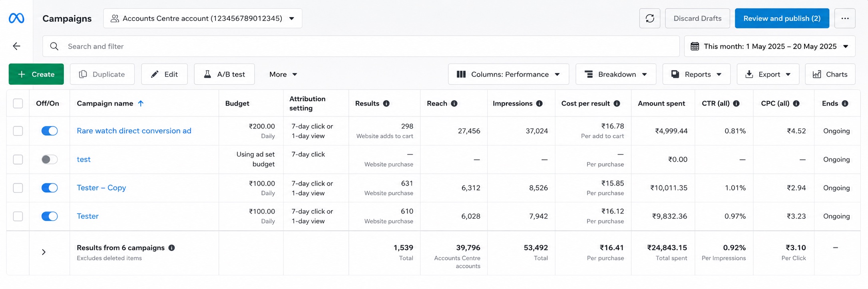Select checkbox for Rare watch direct conversion ad
The width and height of the screenshot is (868, 289).
18,131
